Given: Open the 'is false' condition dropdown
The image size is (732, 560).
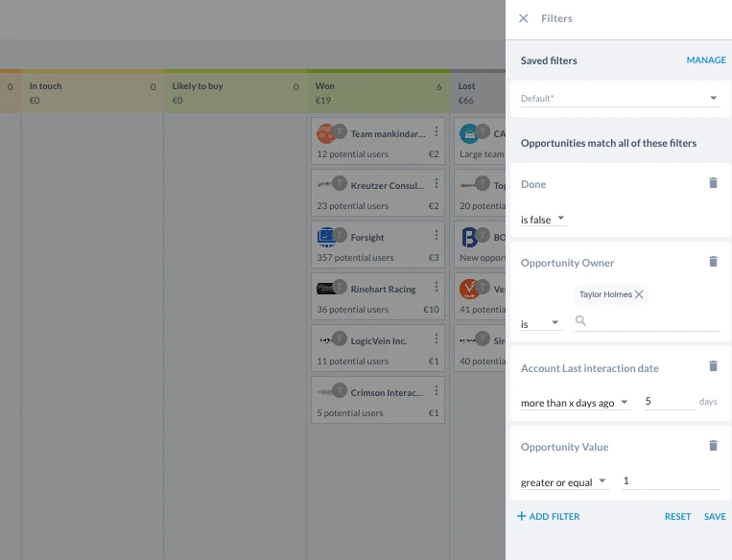Looking at the screenshot, I should tap(544, 220).
